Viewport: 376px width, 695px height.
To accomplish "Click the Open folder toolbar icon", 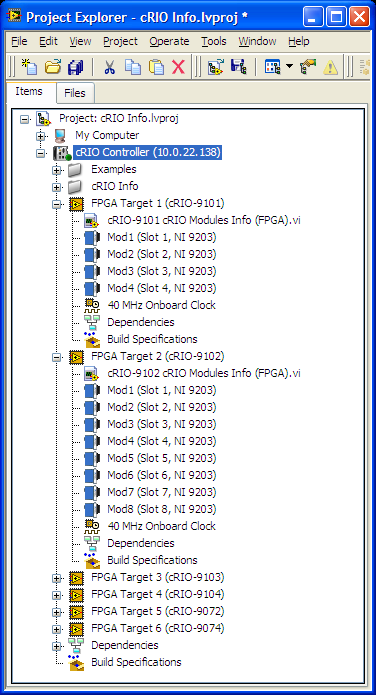I will pyautogui.click(x=53, y=67).
